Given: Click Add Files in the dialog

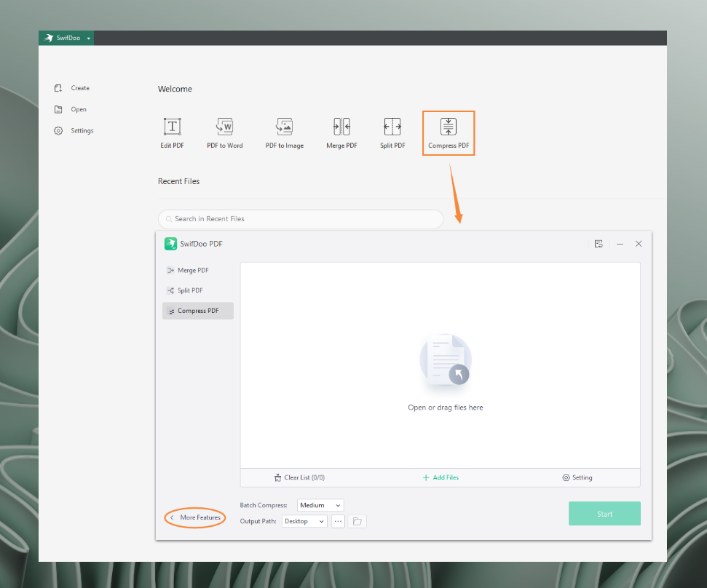Looking at the screenshot, I should tap(441, 477).
